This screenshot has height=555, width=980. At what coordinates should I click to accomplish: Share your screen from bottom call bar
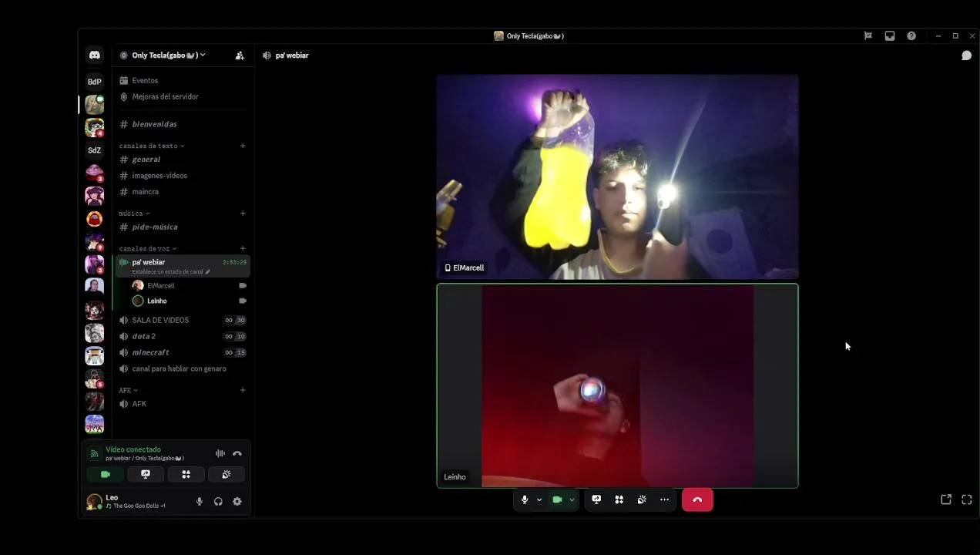[x=596, y=499]
